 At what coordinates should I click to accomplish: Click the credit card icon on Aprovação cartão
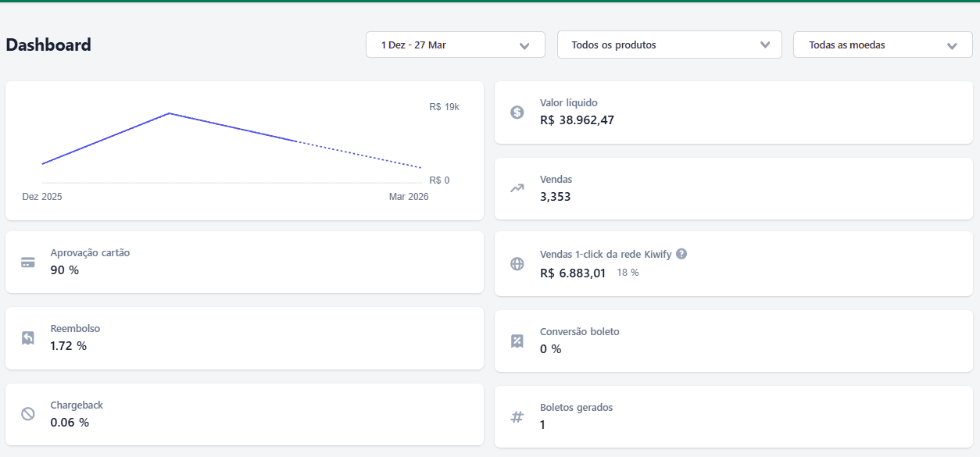point(27,262)
